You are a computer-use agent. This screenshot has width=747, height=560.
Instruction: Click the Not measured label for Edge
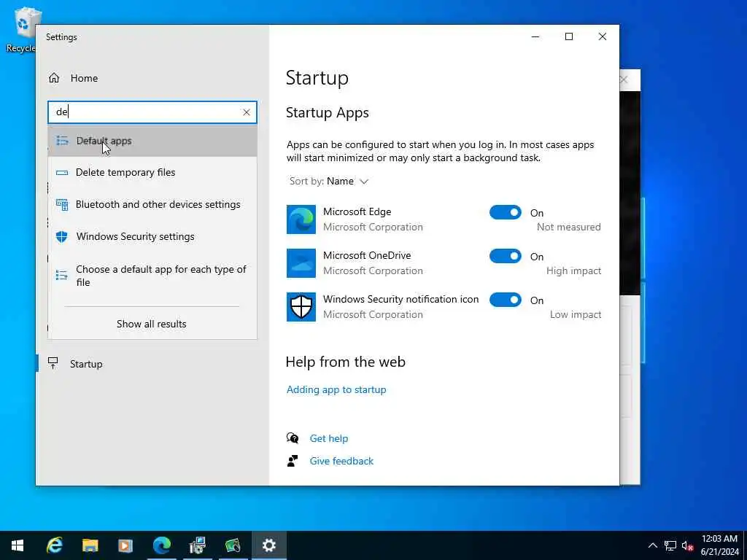[569, 227]
